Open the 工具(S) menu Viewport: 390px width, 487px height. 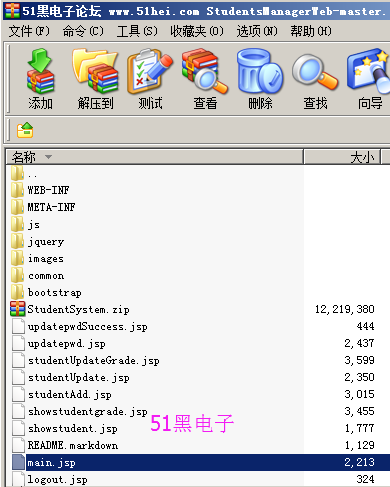pyautogui.click(x=137, y=31)
